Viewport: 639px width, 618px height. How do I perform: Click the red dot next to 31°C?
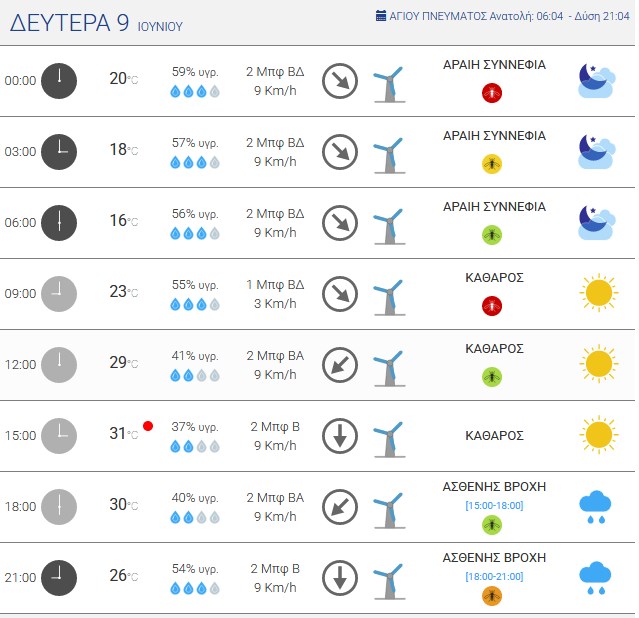(148, 426)
